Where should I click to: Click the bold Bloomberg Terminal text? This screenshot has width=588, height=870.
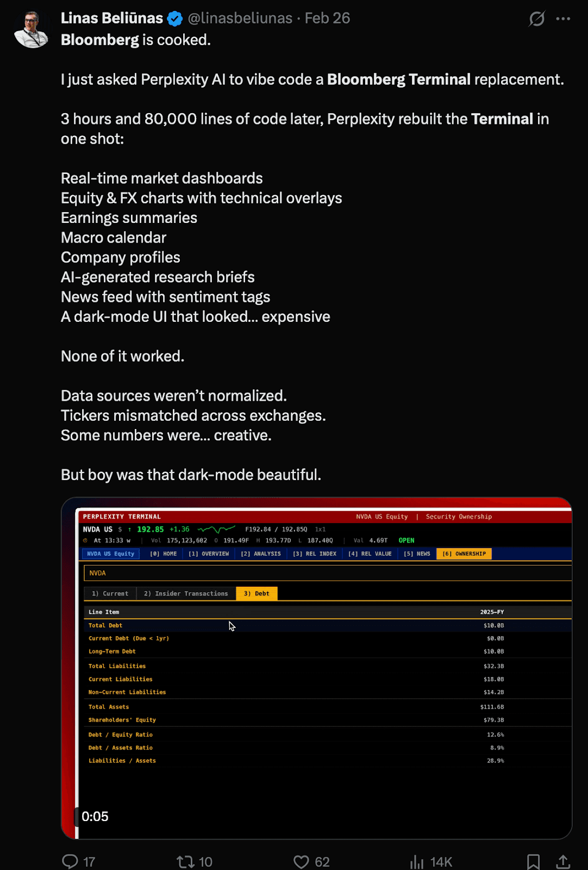[399, 79]
